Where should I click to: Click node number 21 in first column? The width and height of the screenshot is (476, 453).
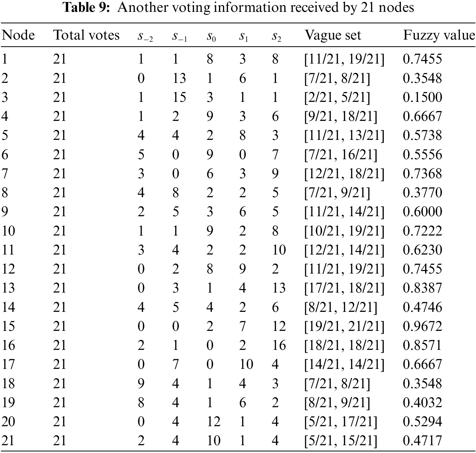pos(8,441)
